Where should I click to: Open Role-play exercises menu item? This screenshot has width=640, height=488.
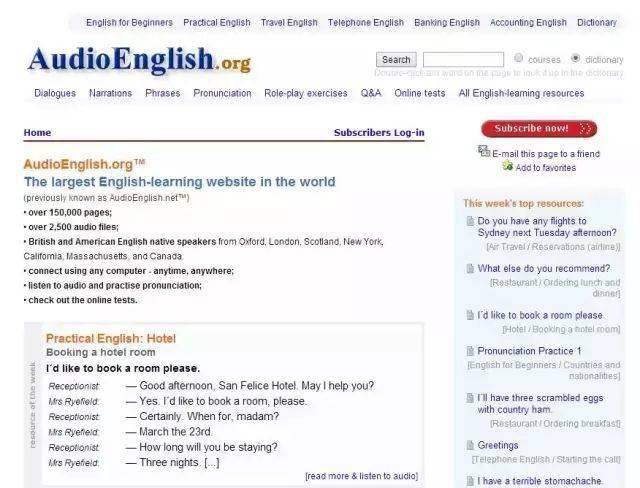tap(306, 93)
